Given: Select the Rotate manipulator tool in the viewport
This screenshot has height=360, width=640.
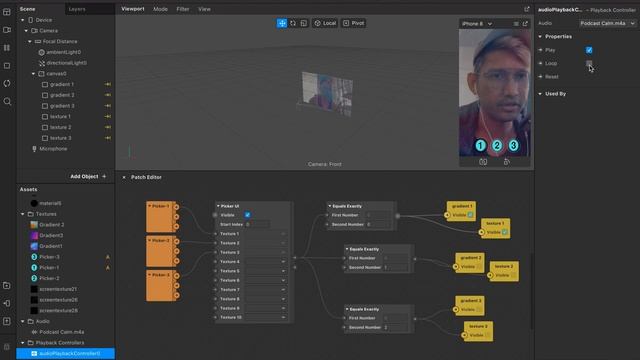Looking at the screenshot, I should (x=293, y=23).
